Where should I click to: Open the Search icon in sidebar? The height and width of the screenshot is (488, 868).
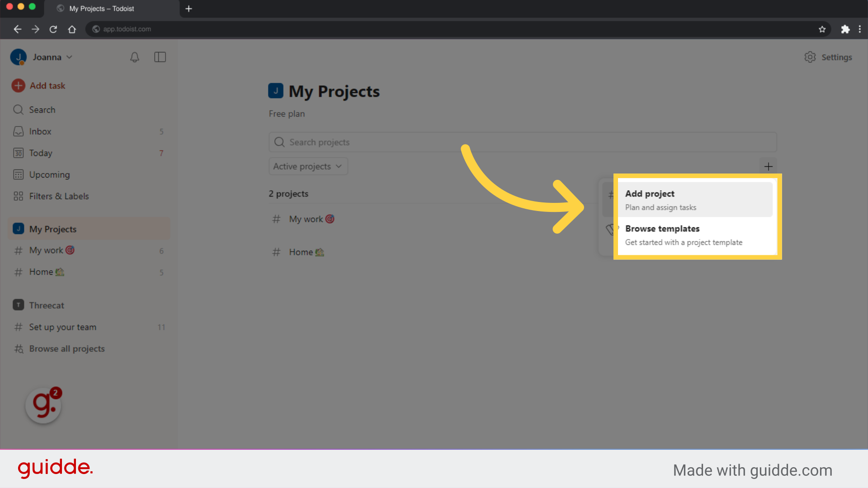pos(18,109)
